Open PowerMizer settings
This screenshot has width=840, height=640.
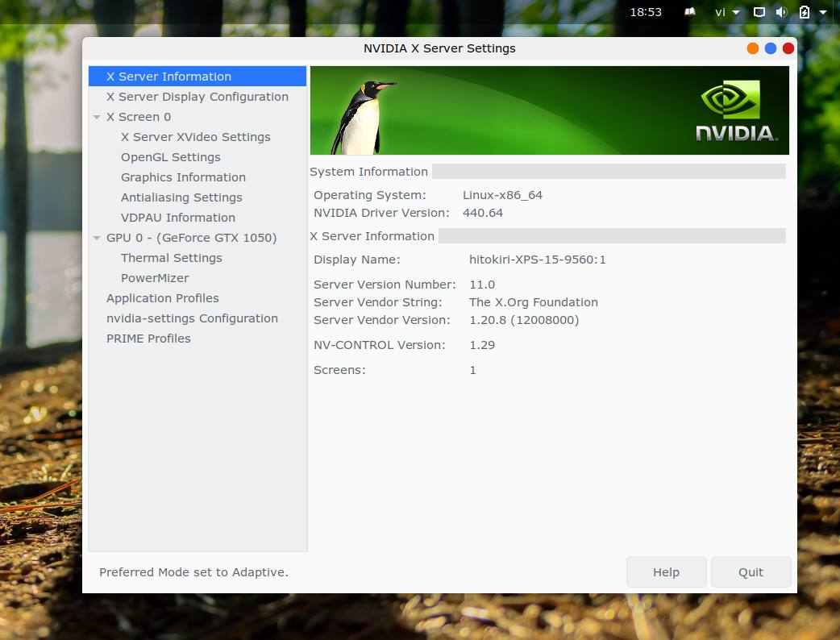point(155,278)
